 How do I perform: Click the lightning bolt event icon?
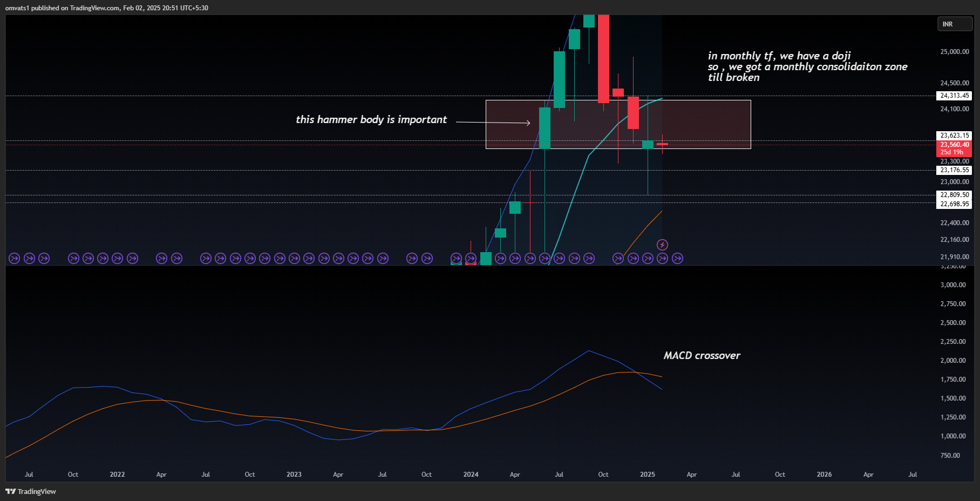[662, 245]
